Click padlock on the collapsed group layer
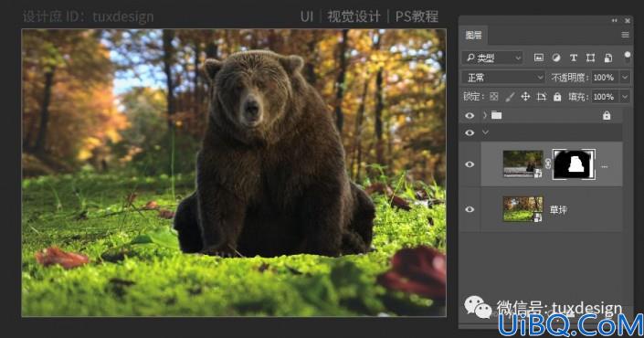 (x=607, y=116)
